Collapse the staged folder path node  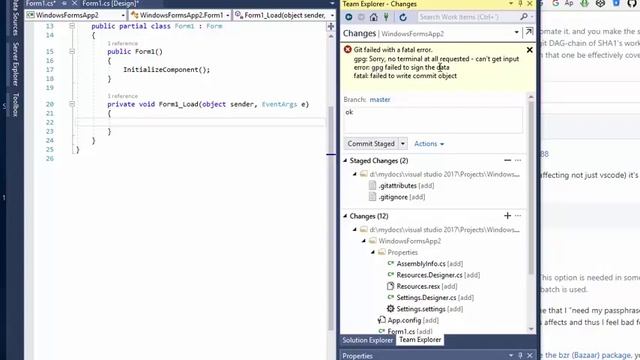click(355, 174)
